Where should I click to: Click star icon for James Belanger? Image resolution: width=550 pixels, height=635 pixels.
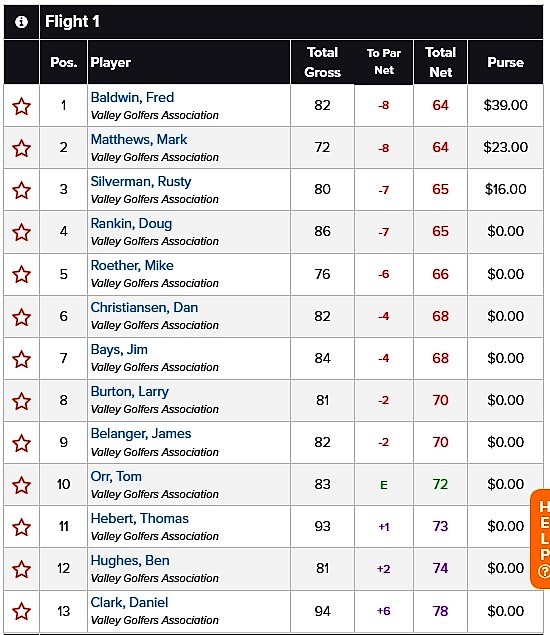pos(21,443)
